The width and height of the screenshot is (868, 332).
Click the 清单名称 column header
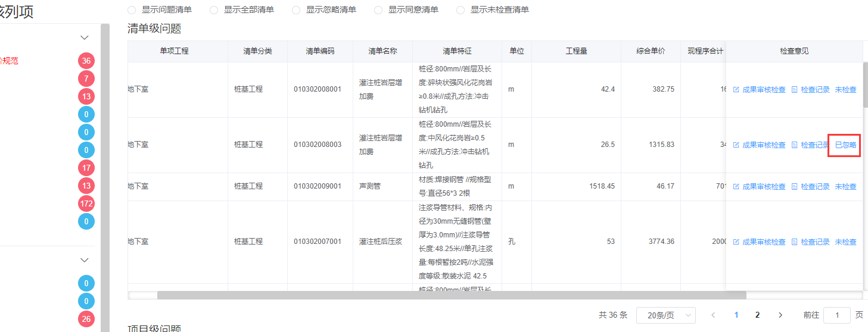[x=382, y=51]
